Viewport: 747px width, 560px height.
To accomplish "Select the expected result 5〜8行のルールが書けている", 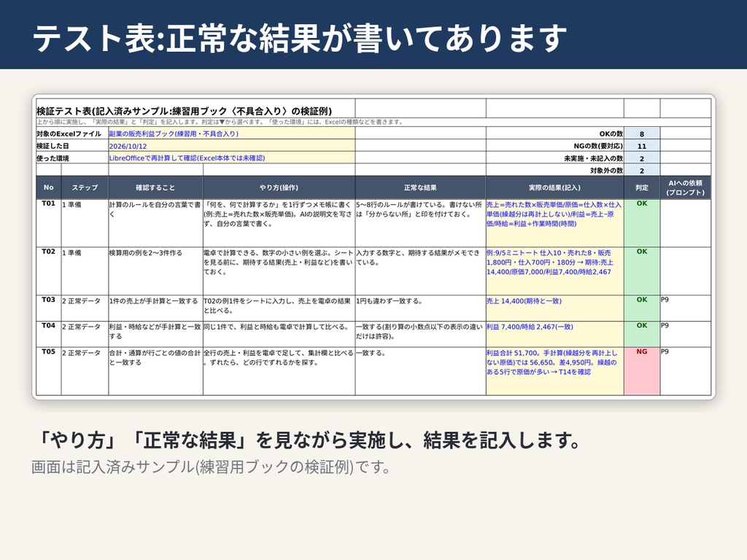I will 420,223.
